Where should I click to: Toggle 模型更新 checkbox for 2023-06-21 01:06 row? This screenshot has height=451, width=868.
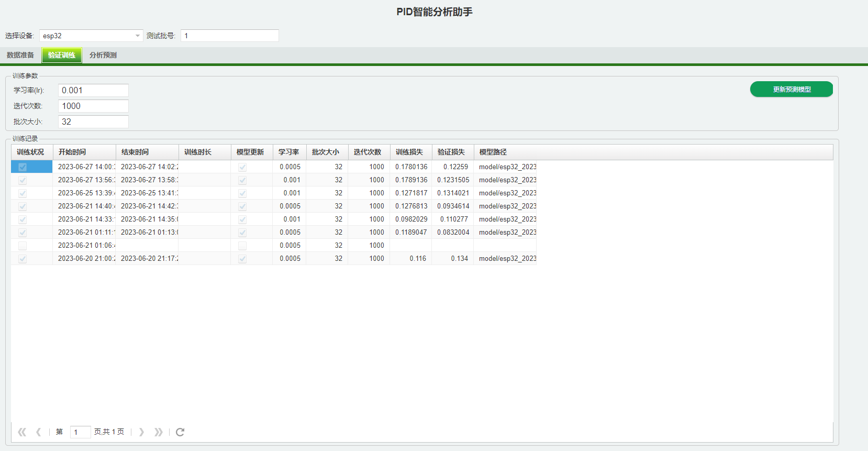pyautogui.click(x=242, y=246)
